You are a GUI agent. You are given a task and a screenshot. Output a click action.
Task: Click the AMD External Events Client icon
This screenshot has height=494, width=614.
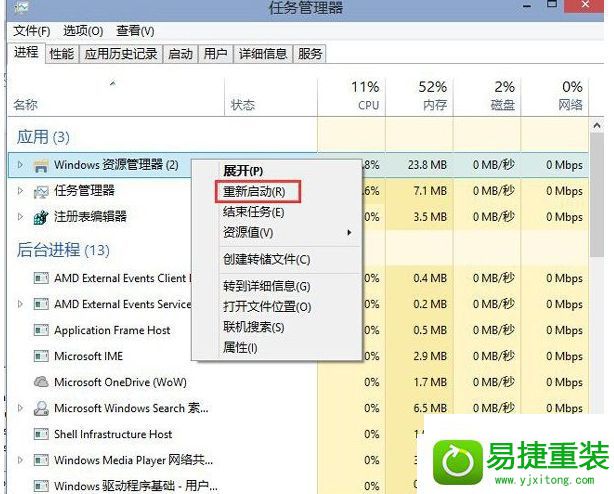pos(41,278)
